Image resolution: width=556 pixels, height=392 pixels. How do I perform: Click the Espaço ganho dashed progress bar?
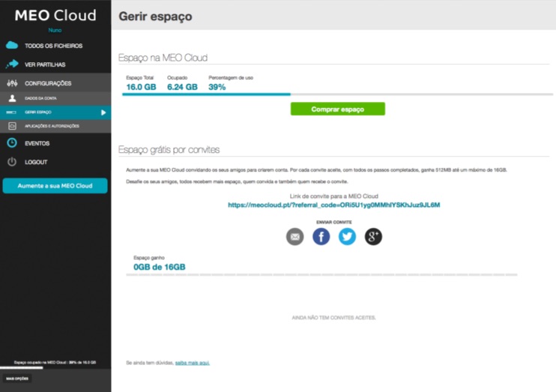(321, 274)
